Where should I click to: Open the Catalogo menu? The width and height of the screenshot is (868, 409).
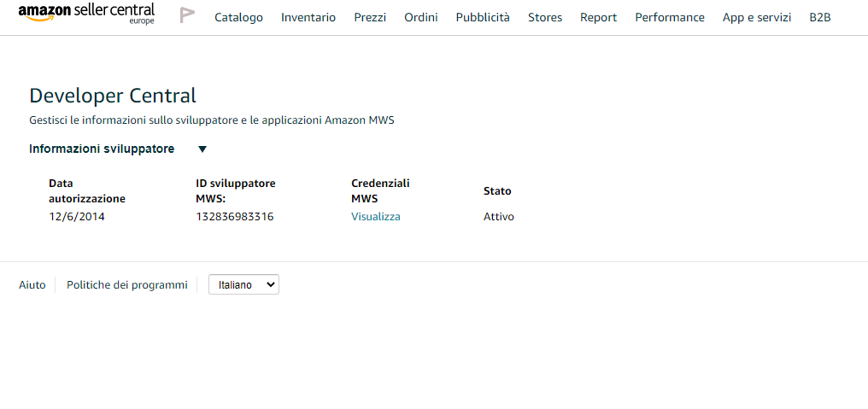(x=238, y=17)
